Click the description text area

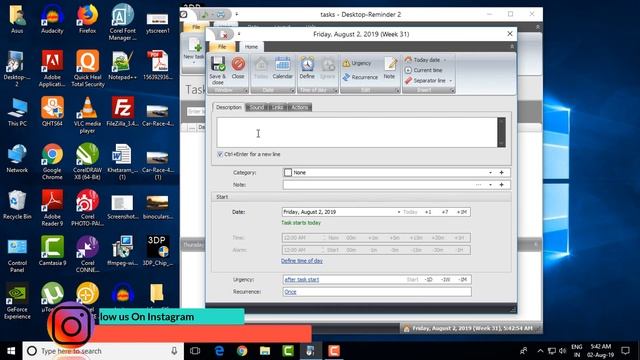pyautogui.click(x=357, y=133)
